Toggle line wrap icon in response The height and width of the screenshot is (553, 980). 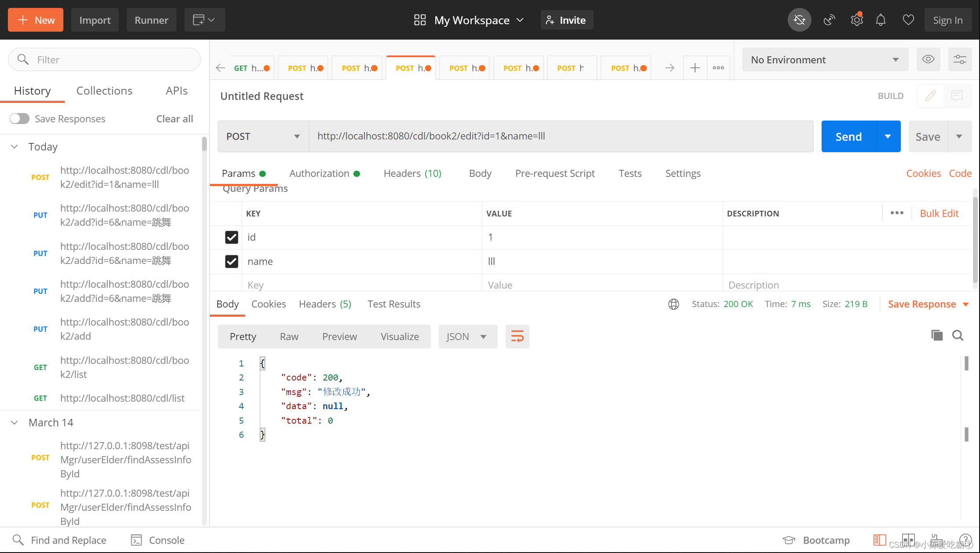517,337
